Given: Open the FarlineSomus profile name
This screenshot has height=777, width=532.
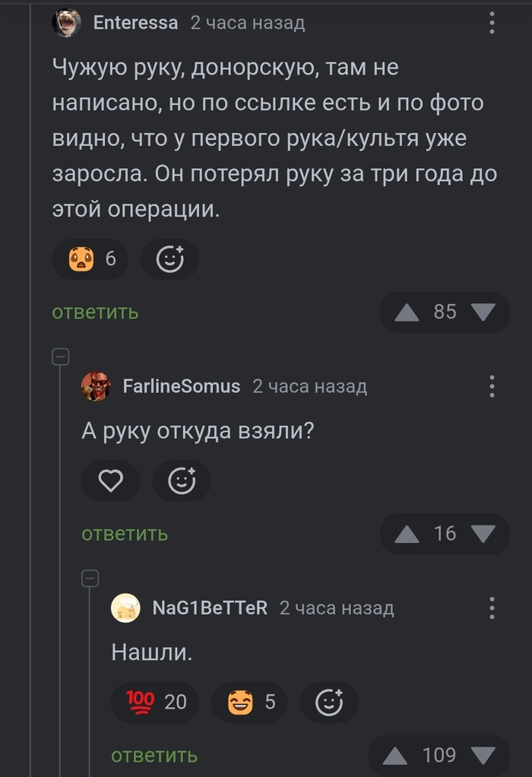Looking at the screenshot, I should coord(181,386).
